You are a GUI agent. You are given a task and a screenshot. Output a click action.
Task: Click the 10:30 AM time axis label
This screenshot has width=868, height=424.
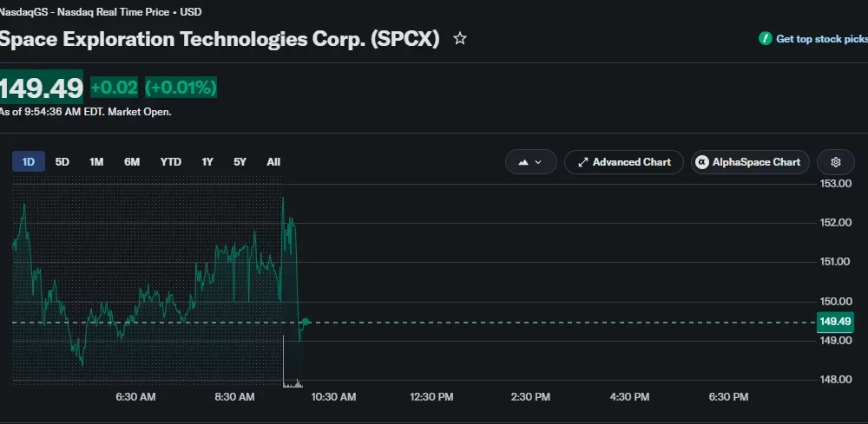tap(334, 397)
